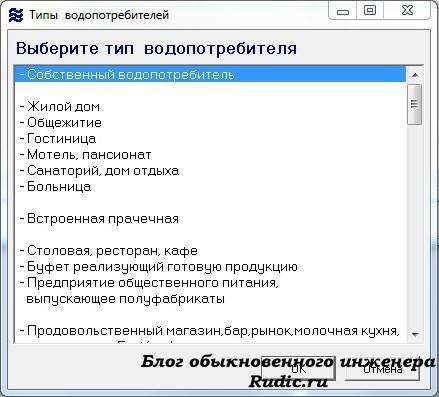Image resolution: width=439 pixels, height=397 pixels.
Task: Select 'Больница' in the list
Action: pyautogui.click(x=210, y=187)
